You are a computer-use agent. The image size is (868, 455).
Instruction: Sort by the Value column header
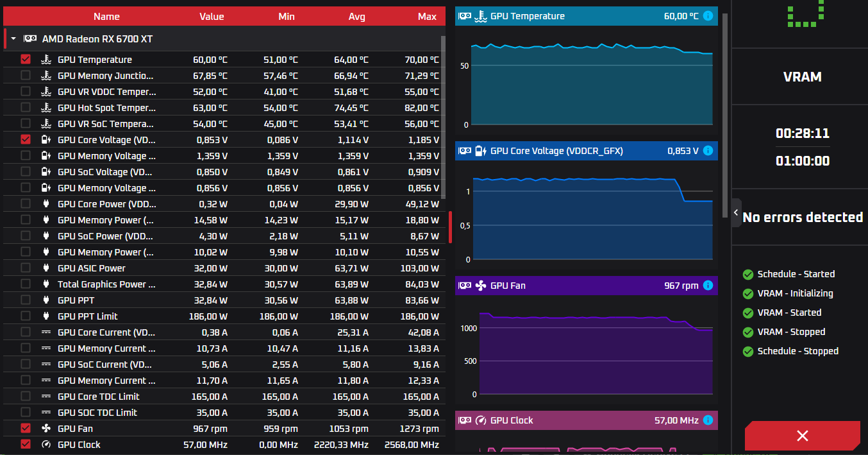pyautogui.click(x=212, y=17)
